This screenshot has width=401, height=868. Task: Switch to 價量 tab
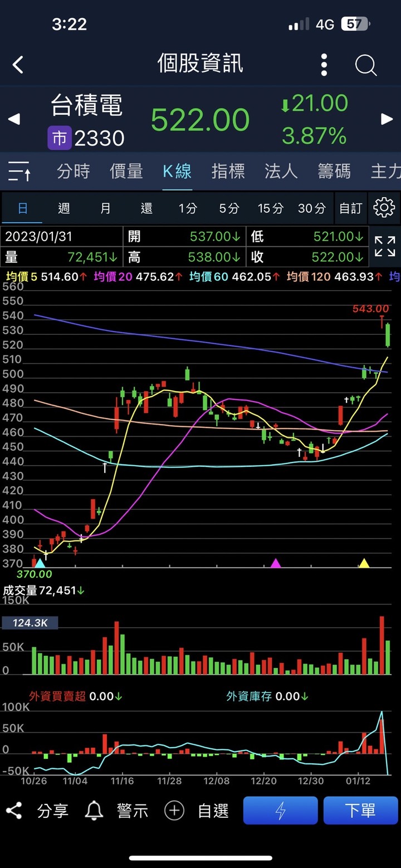click(x=126, y=172)
